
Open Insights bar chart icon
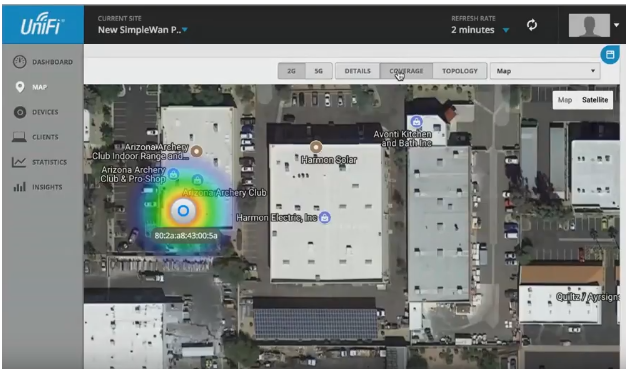click(x=19, y=187)
